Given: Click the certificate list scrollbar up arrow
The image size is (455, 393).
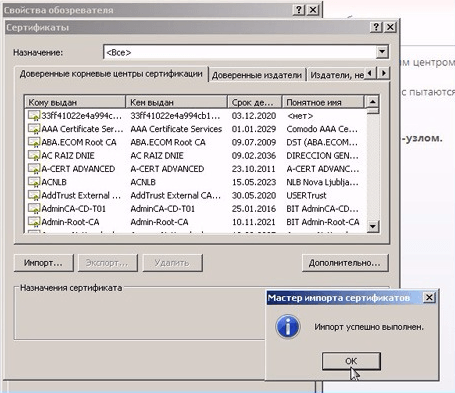Looking at the screenshot, I should click(373, 101).
